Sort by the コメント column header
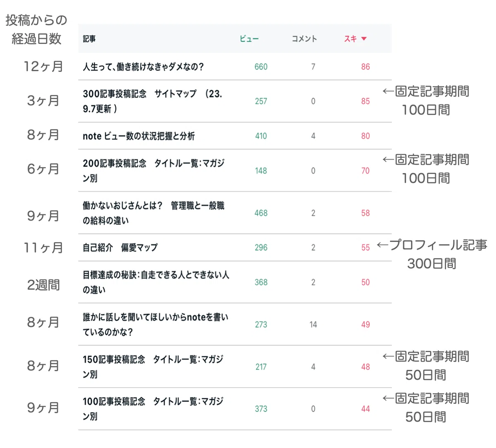The width and height of the screenshot is (496, 448). [x=304, y=39]
